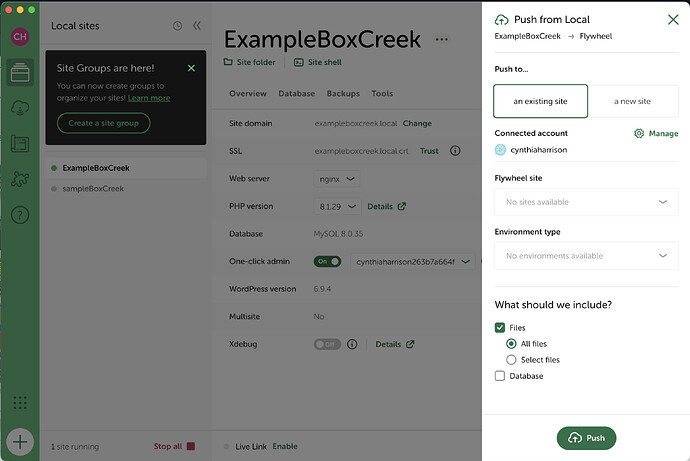Select the Select files radio button
Image resolution: width=690 pixels, height=461 pixels.
point(511,360)
